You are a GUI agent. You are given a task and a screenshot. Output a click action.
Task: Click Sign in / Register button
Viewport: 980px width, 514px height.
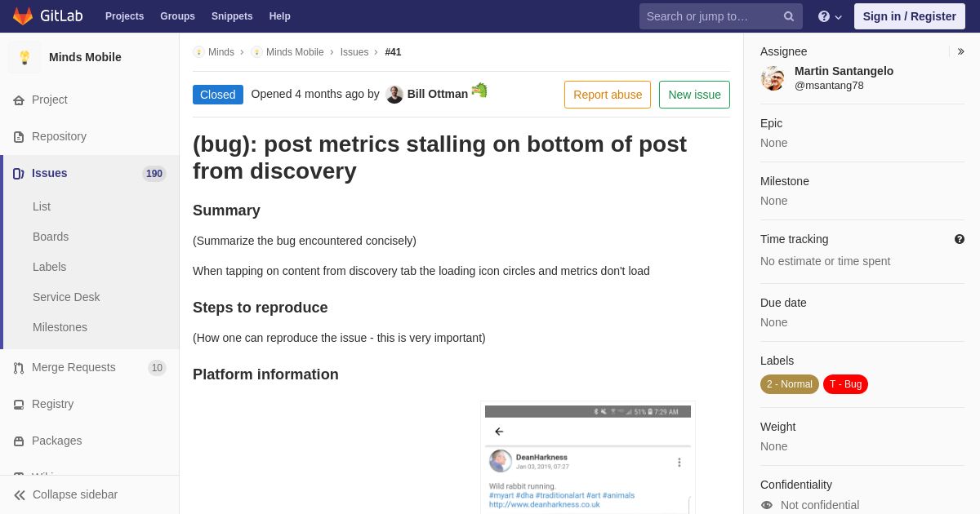pyautogui.click(x=910, y=16)
